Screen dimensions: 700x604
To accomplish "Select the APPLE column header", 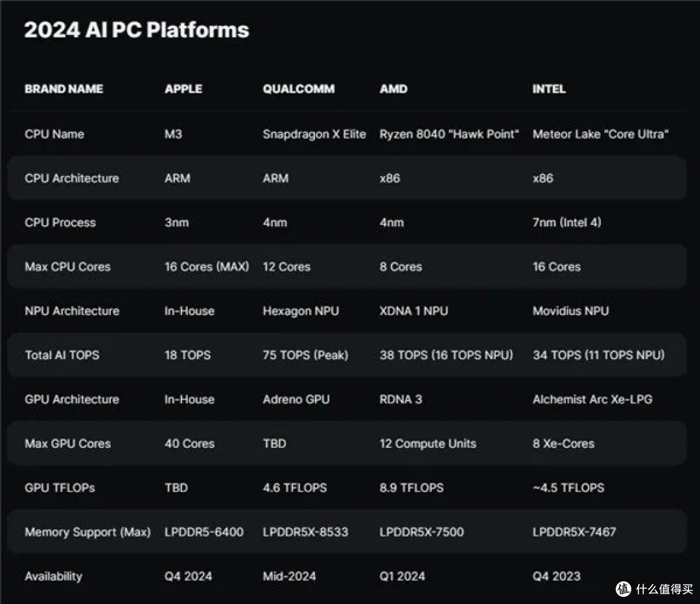I will tap(183, 89).
